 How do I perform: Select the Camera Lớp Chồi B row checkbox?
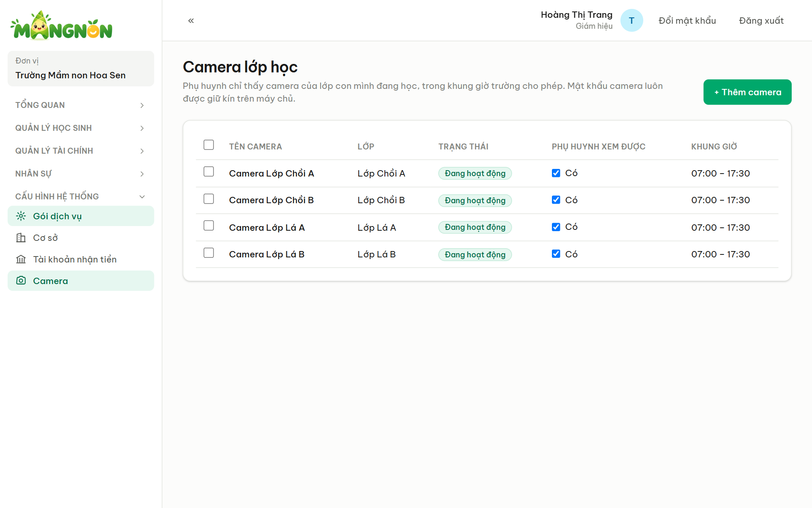(208, 199)
